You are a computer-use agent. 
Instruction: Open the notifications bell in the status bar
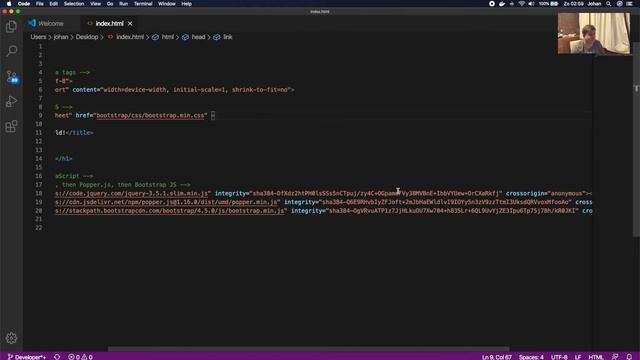point(629,357)
